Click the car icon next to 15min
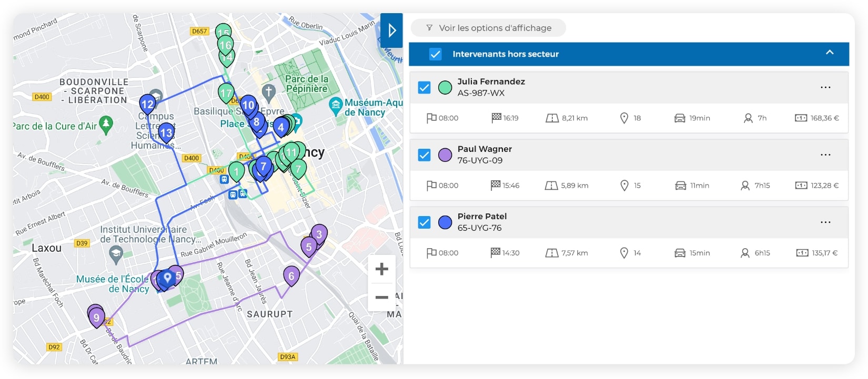 pyautogui.click(x=680, y=253)
